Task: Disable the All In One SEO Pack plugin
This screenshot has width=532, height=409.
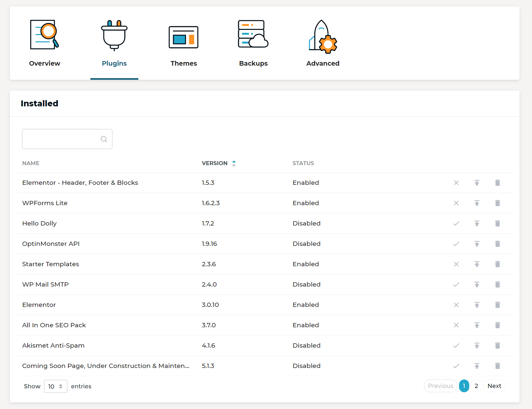Action: point(456,325)
